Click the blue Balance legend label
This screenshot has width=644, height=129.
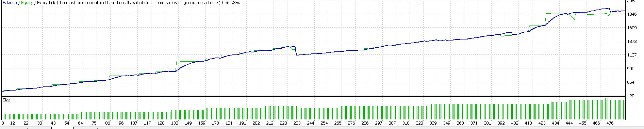coord(10,3)
